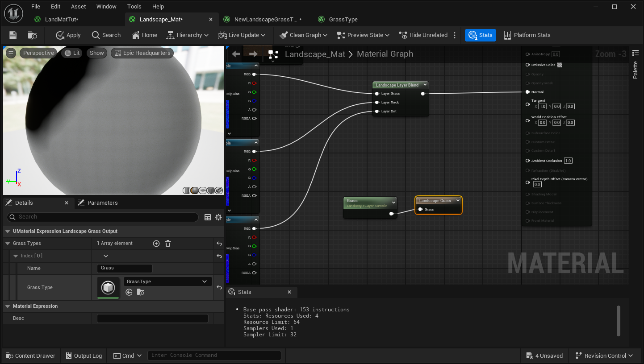Open the toolbar overflow three-dot menu
This screenshot has width=644, height=364.
455,35
